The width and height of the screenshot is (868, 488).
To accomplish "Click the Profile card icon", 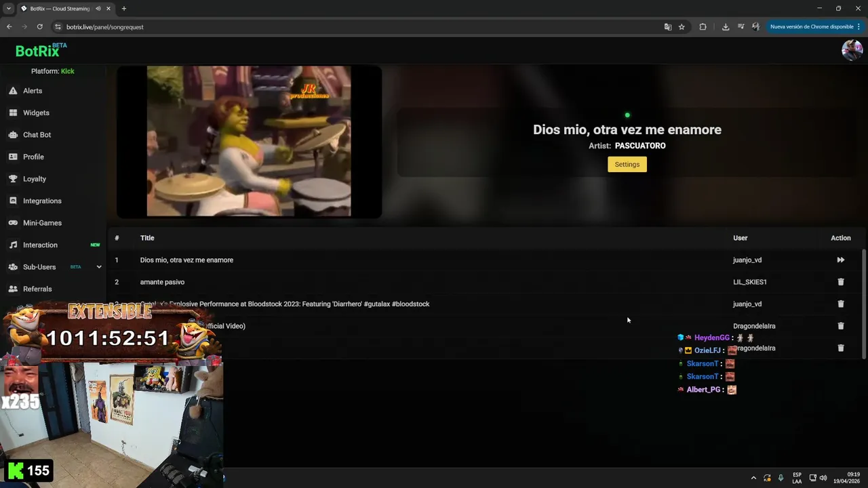I will pos(13,157).
